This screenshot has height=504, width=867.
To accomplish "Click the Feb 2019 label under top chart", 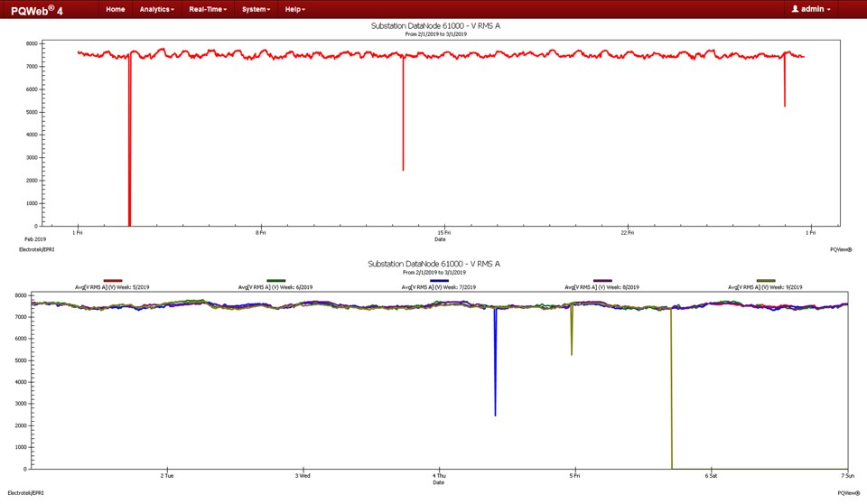I will tap(35, 239).
